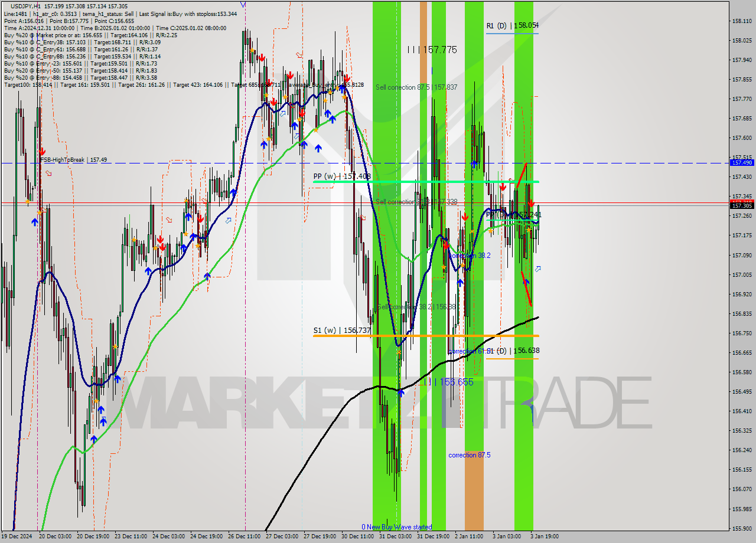Select the '27 Dec 19:00' time label
This screenshot has height=543, width=756.
point(320,537)
